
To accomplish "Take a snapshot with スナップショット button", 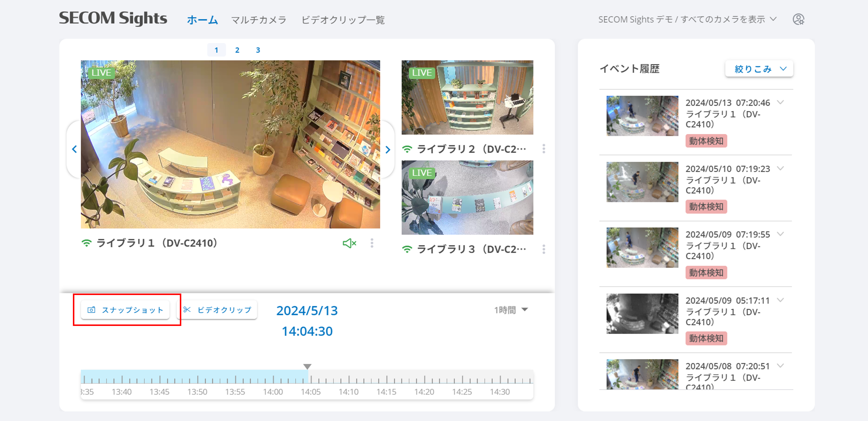I will click(x=125, y=310).
